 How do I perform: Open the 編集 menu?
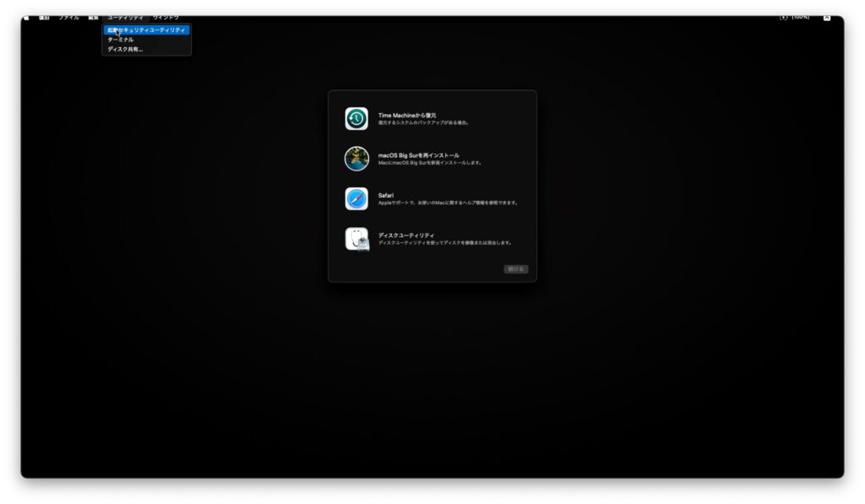[93, 17]
